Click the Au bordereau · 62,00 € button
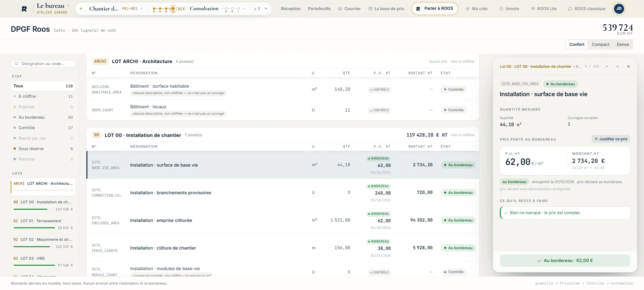This screenshot has height=290, width=644. [x=565, y=261]
